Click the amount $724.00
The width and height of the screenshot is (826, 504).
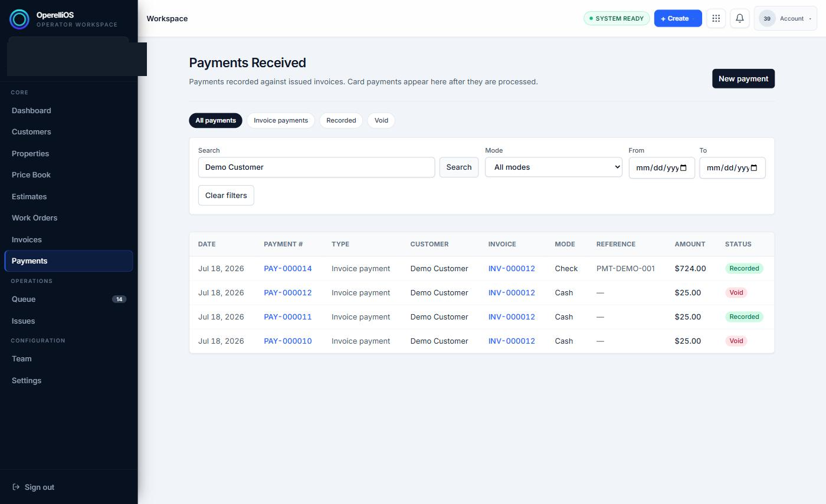tap(690, 269)
